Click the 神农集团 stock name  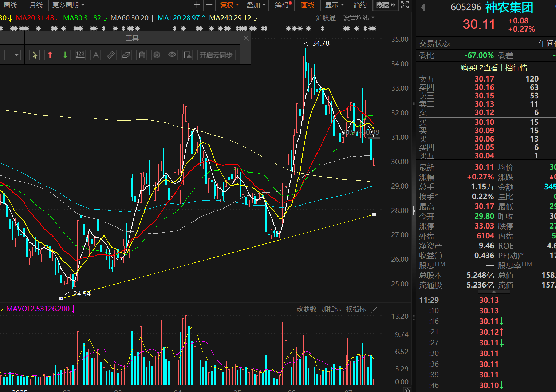point(509,7)
